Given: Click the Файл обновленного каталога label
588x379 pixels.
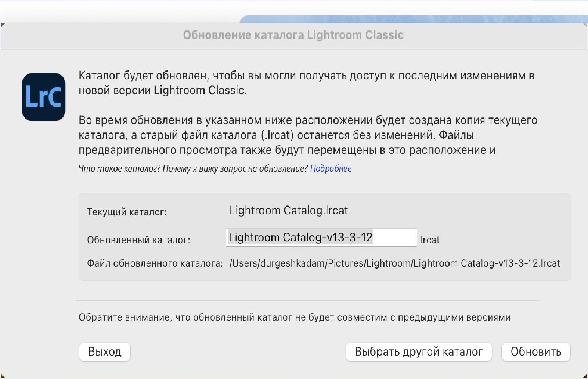Looking at the screenshot, I should tap(155, 263).
